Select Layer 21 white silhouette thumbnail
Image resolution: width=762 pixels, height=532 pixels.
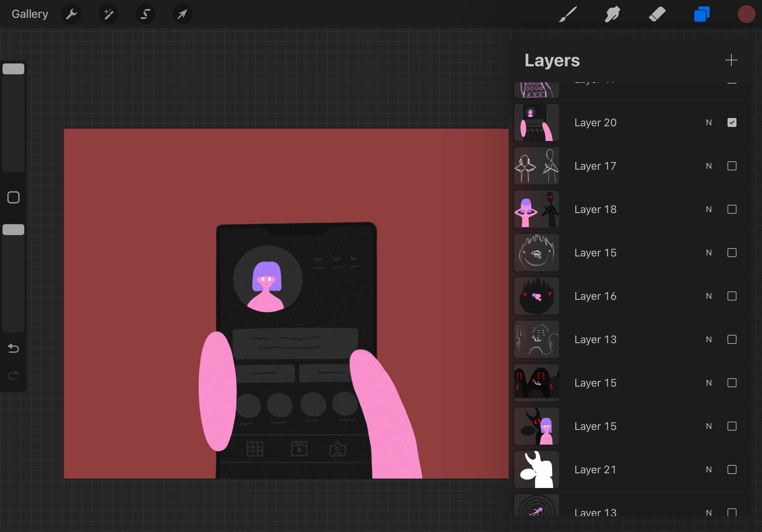pos(537,469)
